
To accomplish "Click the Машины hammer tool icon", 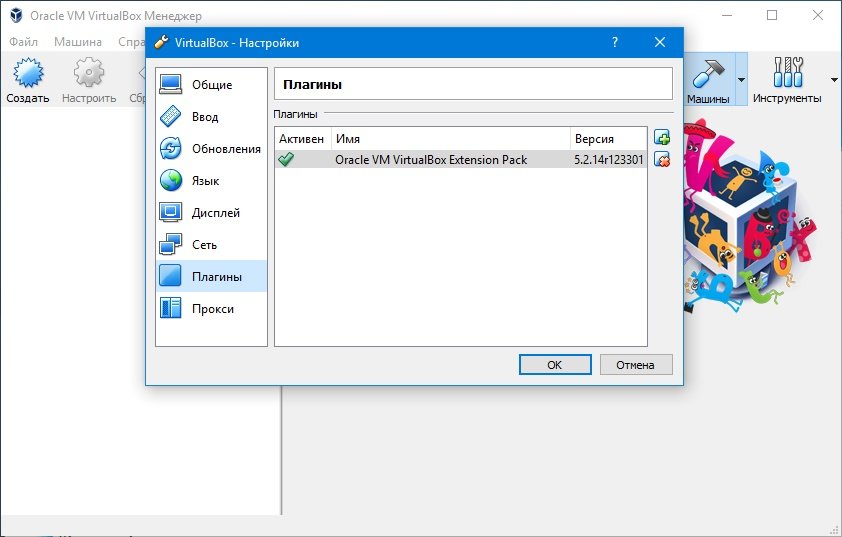I will [708, 73].
